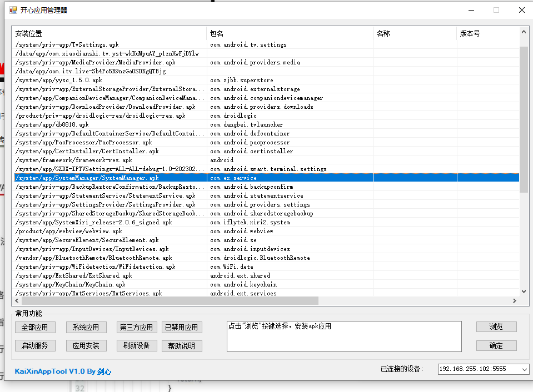
Task: Click 浏览 to browse for apk
Action: [x=496, y=327]
